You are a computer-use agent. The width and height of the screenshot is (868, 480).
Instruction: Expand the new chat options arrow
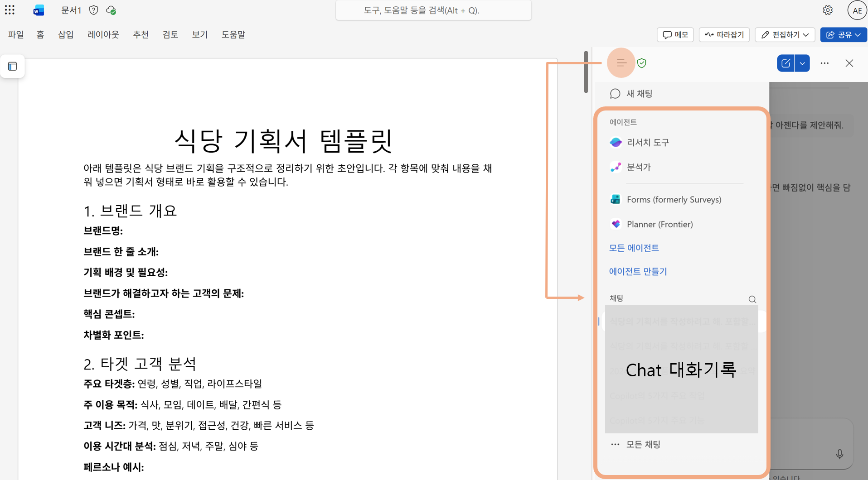802,63
